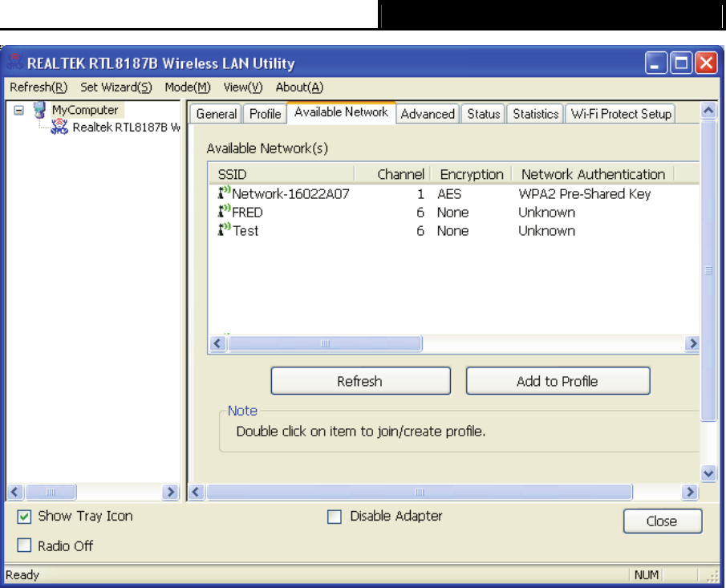Click the AES encryption cell
This screenshot has width=726, height=588.
coord(449,193)
